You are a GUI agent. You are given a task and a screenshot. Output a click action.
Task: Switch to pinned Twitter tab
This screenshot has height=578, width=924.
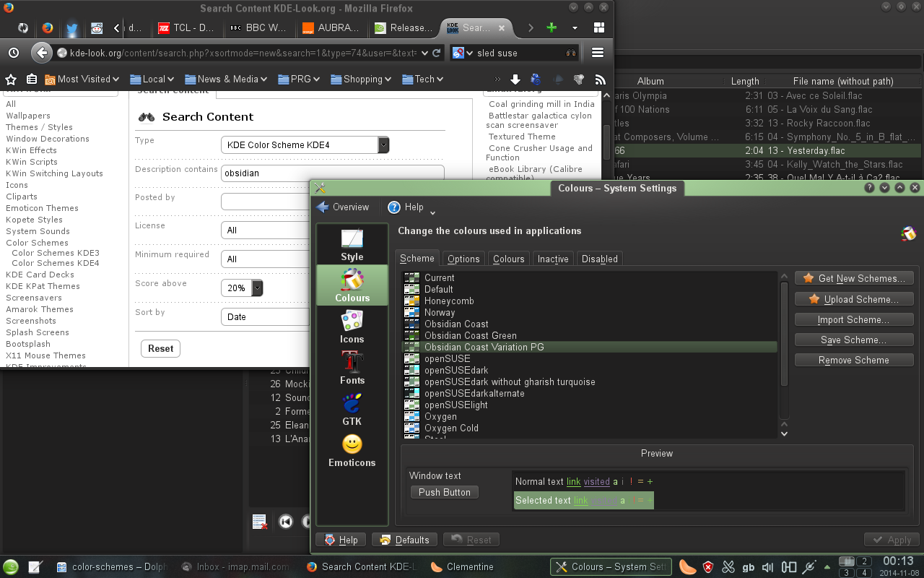point(71,28)
